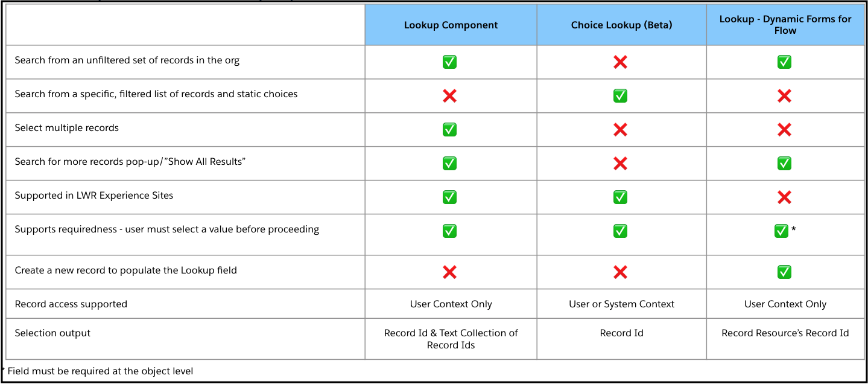This screenshot has width=868, height=384.
Task: Click asterisk-marked green check for requiredness
Action: point(782,231)
